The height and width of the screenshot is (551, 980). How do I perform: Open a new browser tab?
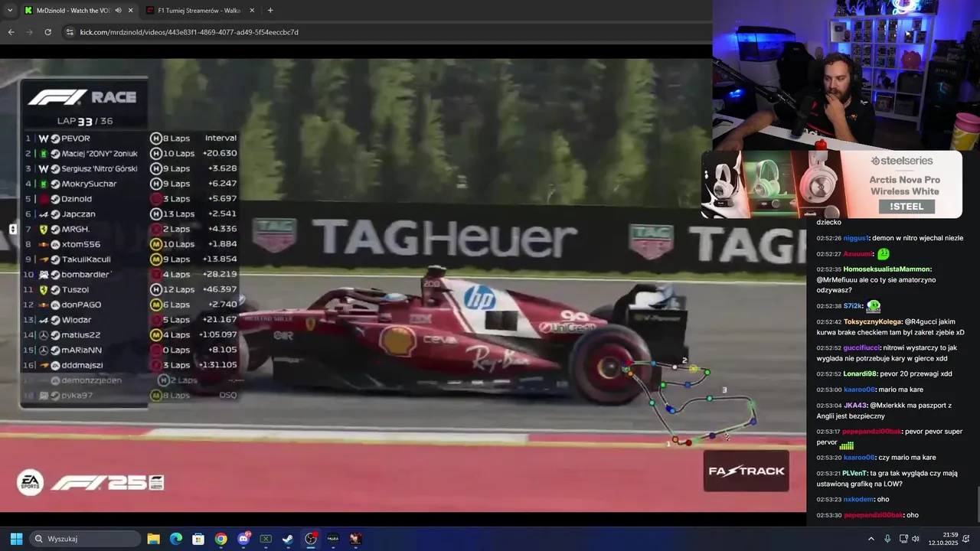coord(270,11)
